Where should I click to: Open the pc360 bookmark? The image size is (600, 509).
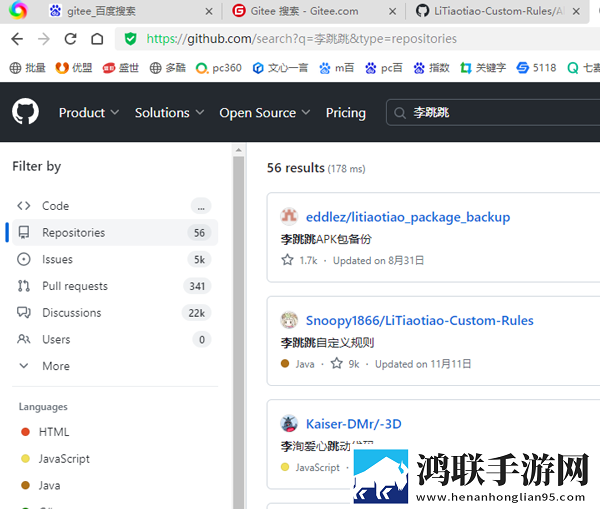[x=218, y=68]
